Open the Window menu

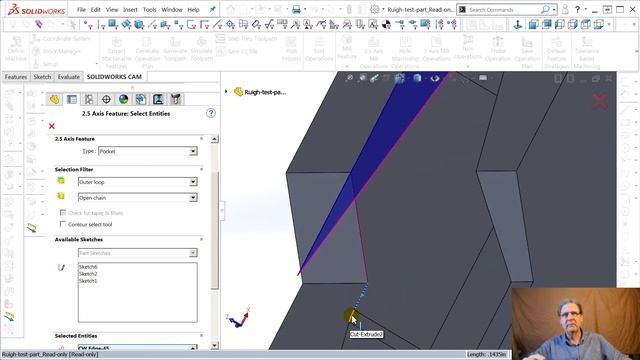click(x=172, y=9)
